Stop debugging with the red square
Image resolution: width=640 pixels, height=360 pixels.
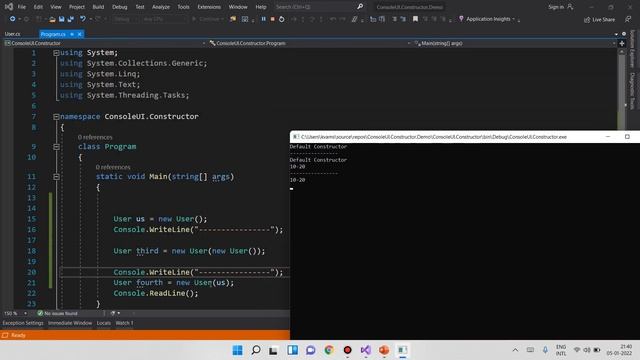click(x=272, y=19)
